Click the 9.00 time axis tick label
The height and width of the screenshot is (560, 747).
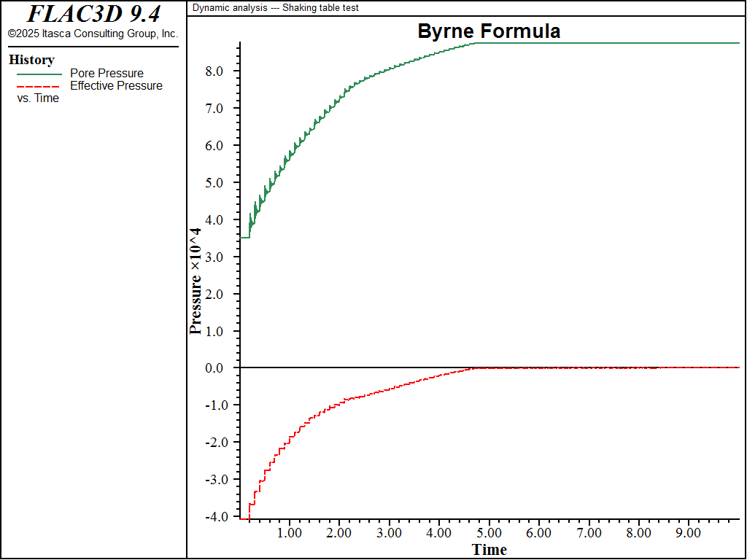point(689,533)
